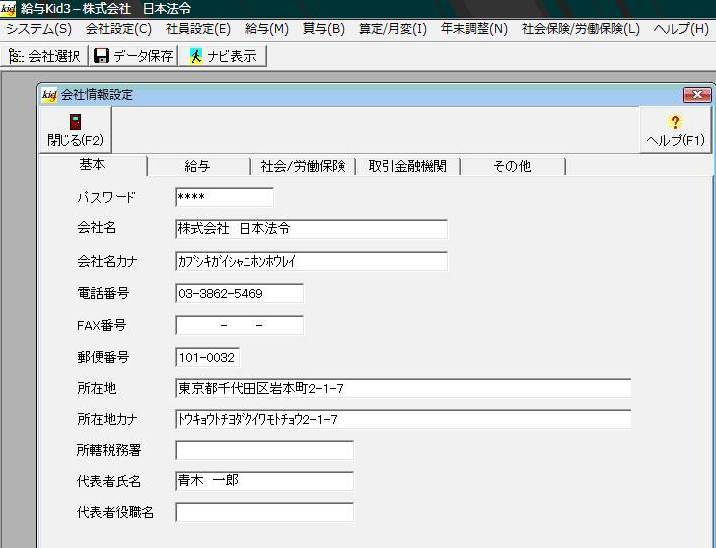Click the FAX番号 input field

click(239, 325)
